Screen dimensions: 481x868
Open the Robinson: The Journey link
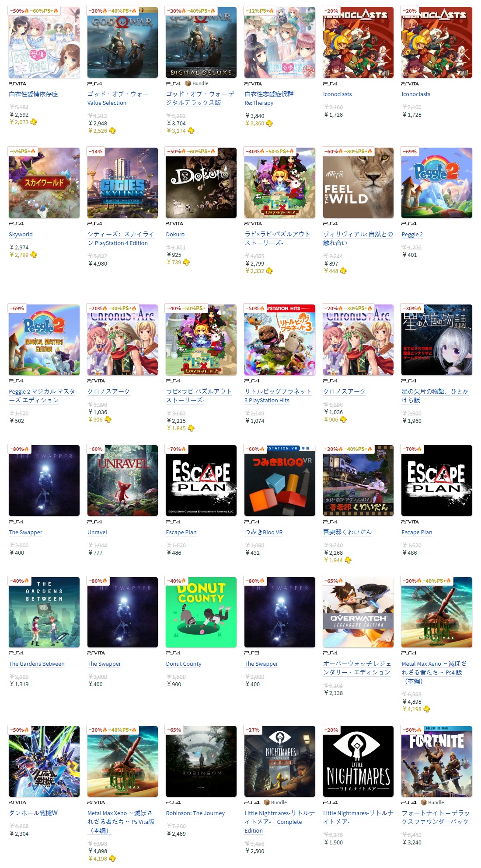coord(195,813)
